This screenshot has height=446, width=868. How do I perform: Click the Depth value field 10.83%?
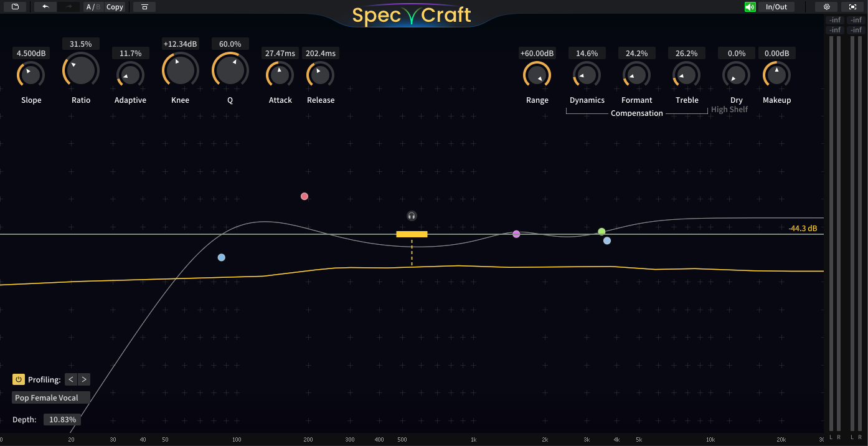62,420
